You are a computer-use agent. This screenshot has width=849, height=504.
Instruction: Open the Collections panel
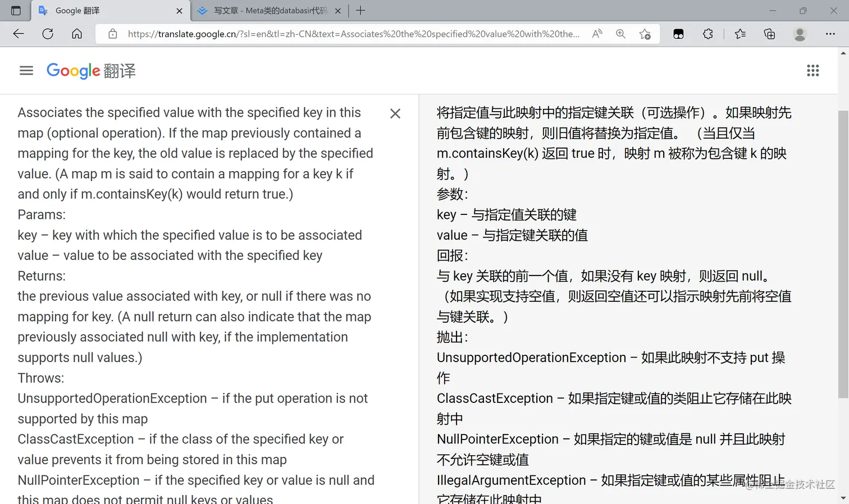tap(769, 34)
